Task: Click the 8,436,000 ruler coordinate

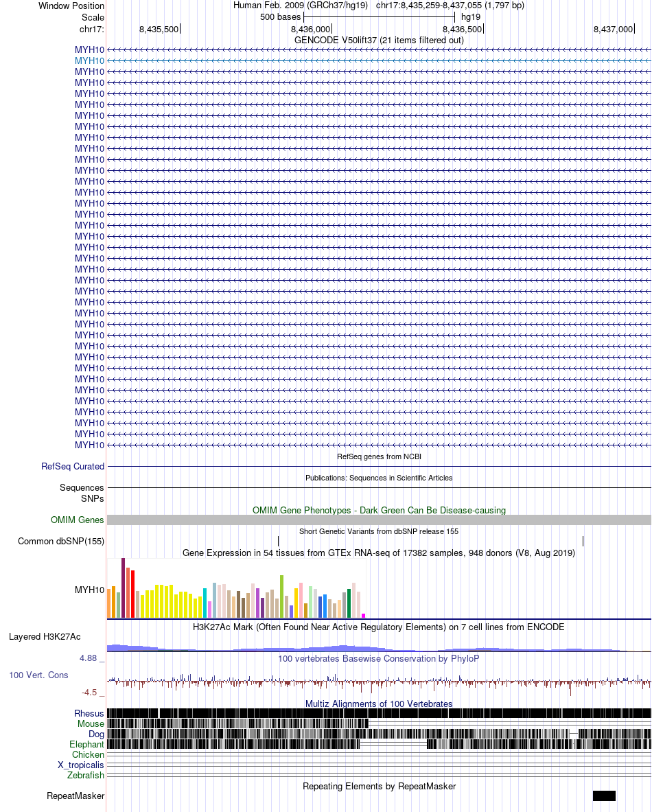Action: tap(311, 29)
